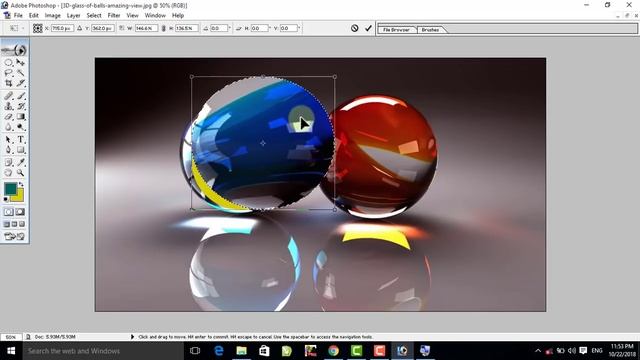Select the Magic Wand tool
Screen dimensions: 640x360
[20, 73]
